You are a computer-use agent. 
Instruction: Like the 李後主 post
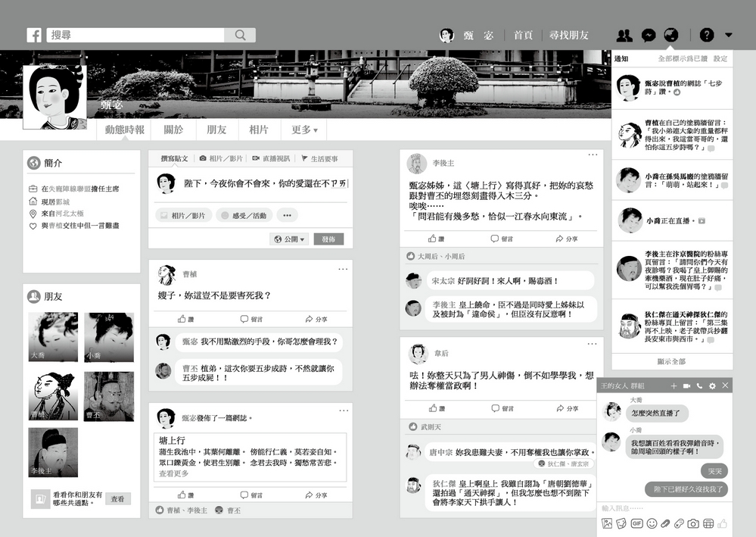click(437, 239)
